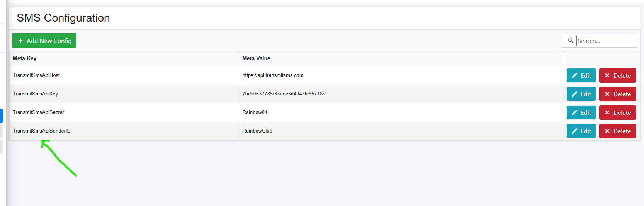Delete the TransmitSmsApiSecret config

click(x=617, y=112)
